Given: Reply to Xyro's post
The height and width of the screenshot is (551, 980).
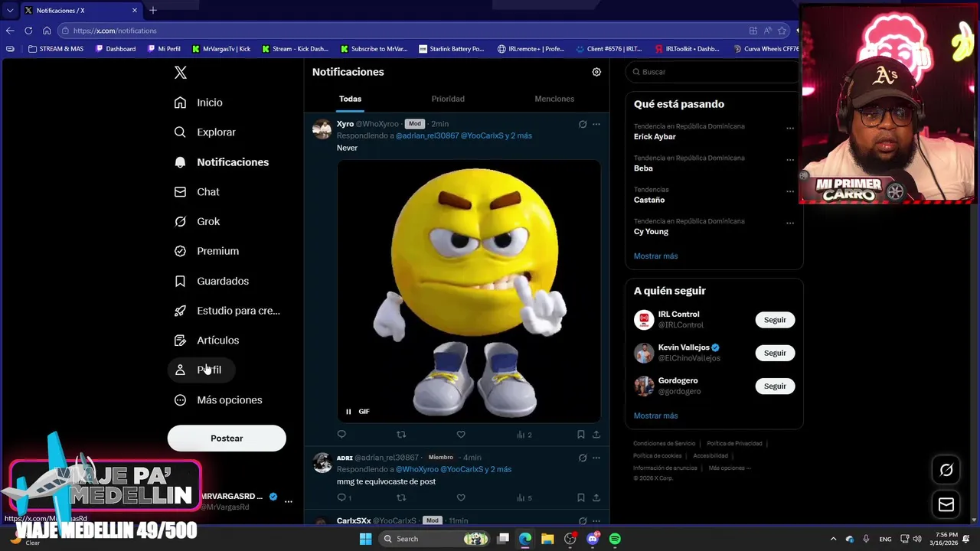Looking at the screenshot, I should tap(341, 435).
